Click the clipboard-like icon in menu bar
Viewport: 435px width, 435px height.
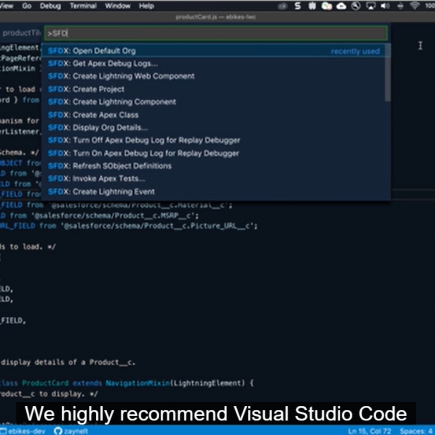(312, 6)
